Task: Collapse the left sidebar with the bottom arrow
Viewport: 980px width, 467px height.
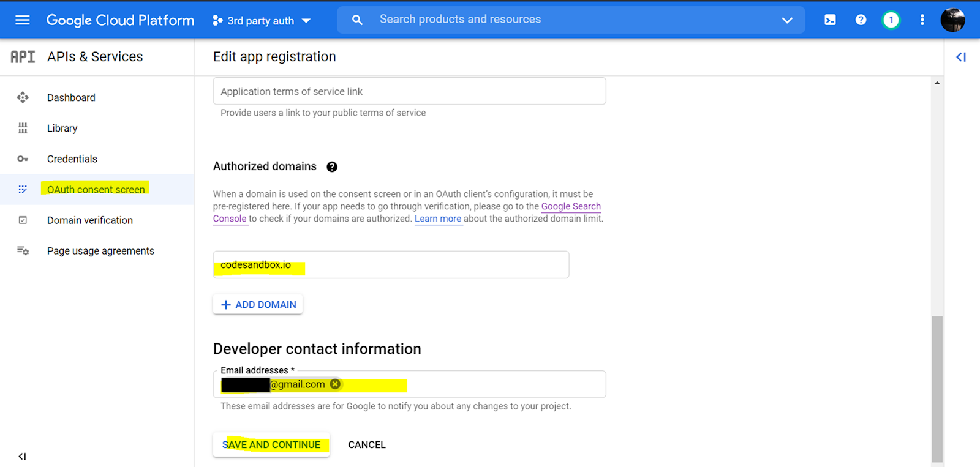Action: click(x=22, y=456)
